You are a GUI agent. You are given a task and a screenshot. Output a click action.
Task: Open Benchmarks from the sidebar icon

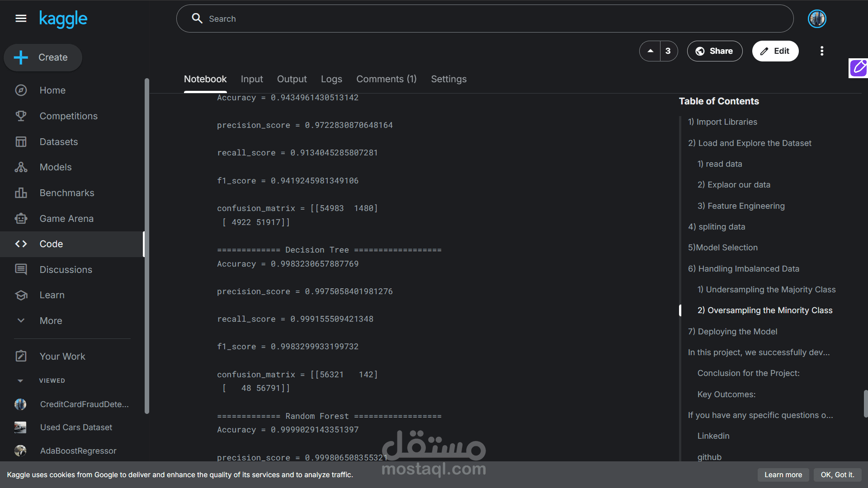pos(21,193)
